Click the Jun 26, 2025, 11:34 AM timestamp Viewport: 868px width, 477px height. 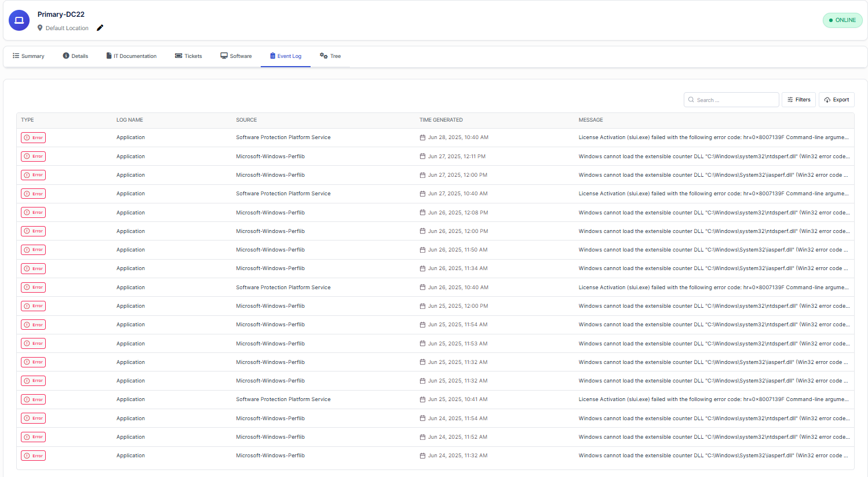coord(458,268)
